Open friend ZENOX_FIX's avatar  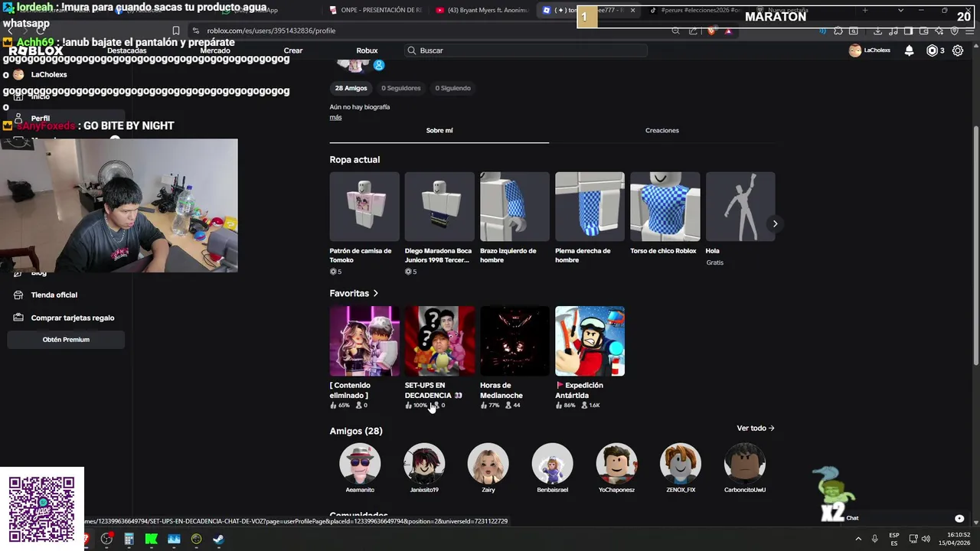pos(681,464)
